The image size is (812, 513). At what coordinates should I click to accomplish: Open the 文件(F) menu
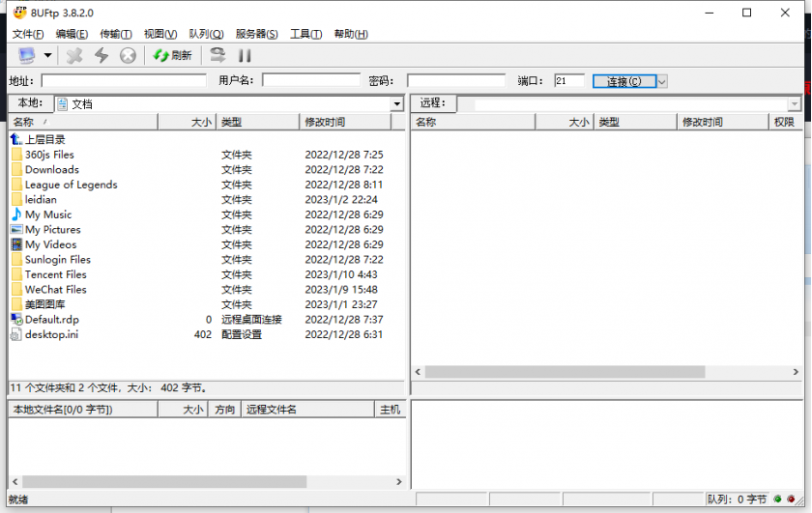(x=28, y=34)
